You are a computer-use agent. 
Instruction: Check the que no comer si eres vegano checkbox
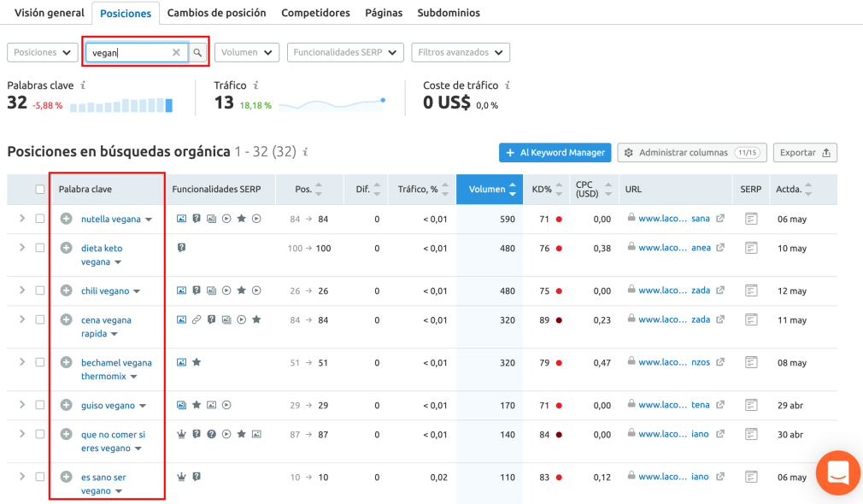tap(40, 434)
